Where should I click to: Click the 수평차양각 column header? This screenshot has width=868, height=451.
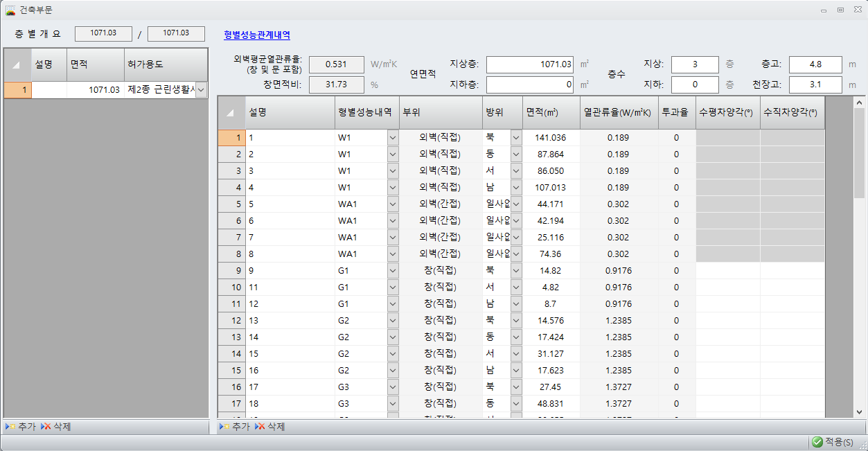(x=727, y=112)
